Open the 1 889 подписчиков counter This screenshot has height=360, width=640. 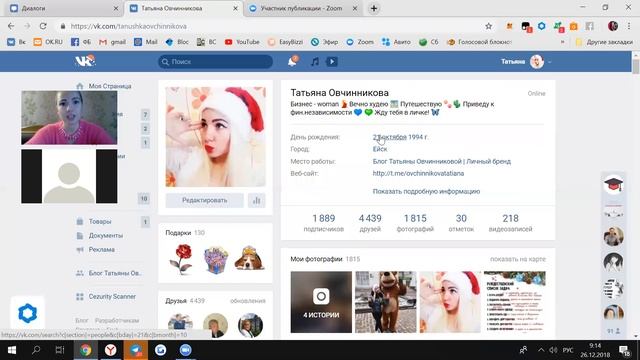[x=324, y=223]
